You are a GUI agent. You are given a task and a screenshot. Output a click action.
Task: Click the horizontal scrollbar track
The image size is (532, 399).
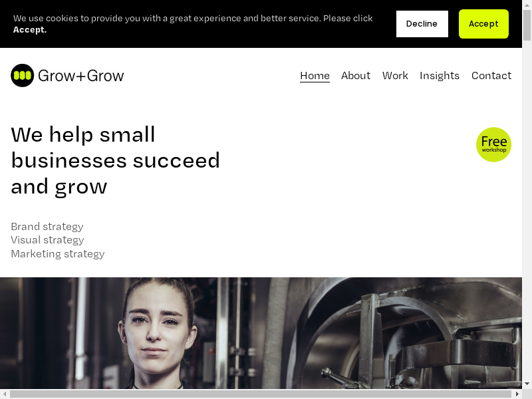(261, 394)
